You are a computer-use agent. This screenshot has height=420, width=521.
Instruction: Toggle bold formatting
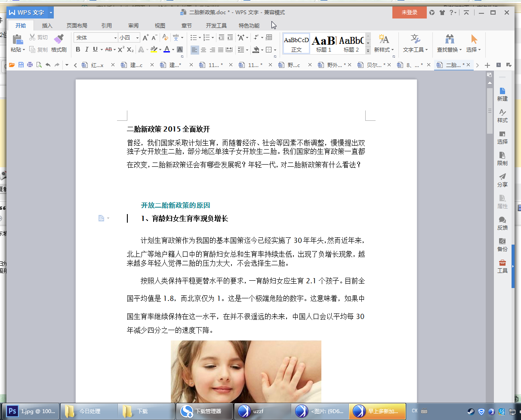[78, 49]
